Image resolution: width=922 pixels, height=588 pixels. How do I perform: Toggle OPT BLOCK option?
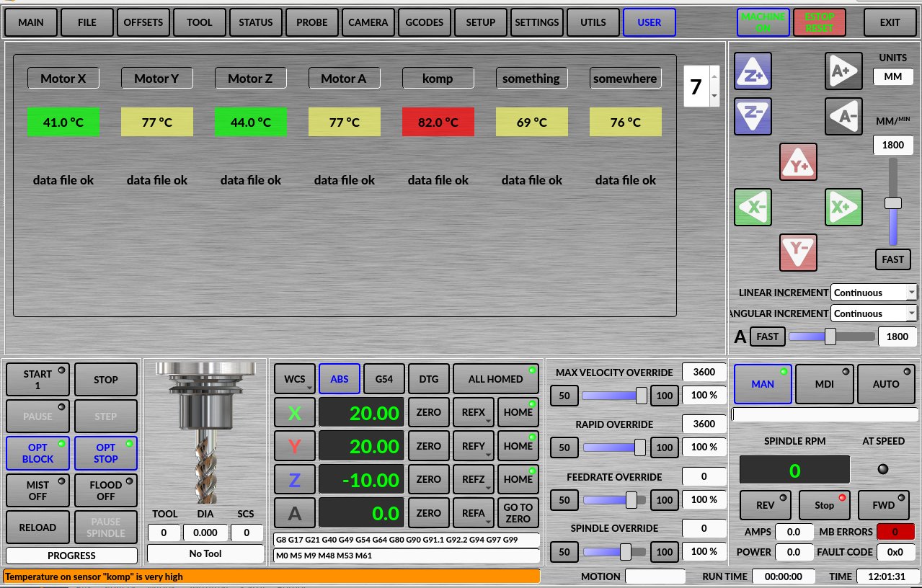point(37,453)
